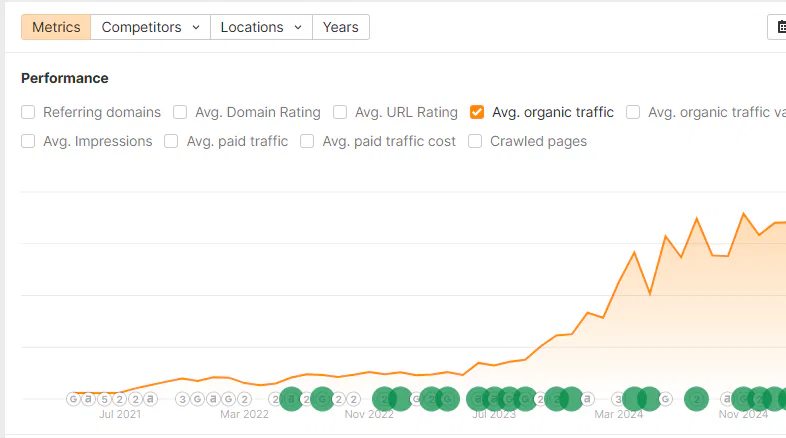Switch to the Years tab
This screenshot has height=438, width=786.
340,27
